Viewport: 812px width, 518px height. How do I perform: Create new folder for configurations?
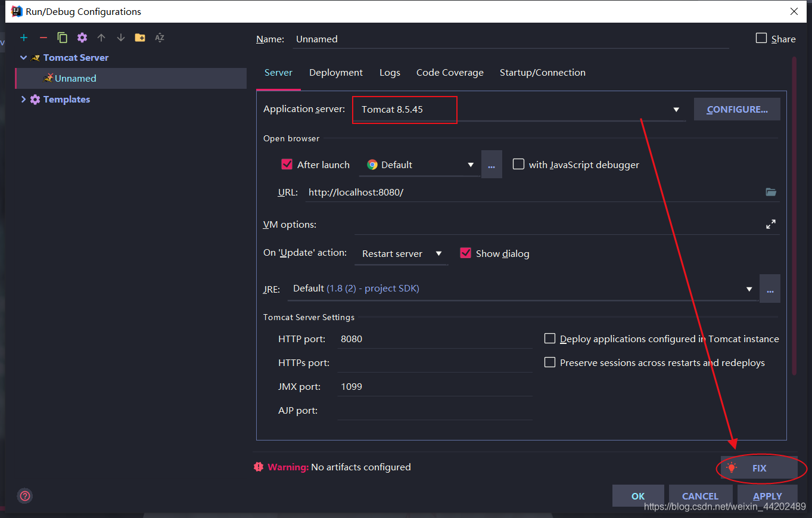pos(140,38)
